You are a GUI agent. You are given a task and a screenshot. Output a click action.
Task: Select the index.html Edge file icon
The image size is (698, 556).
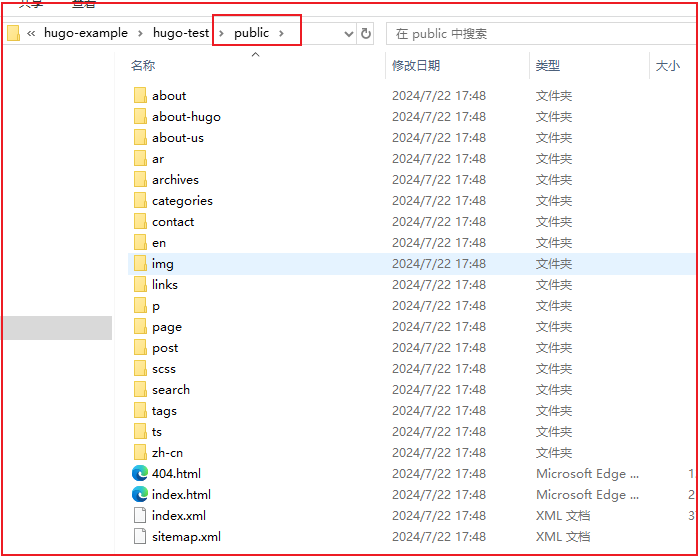point(140,495)
